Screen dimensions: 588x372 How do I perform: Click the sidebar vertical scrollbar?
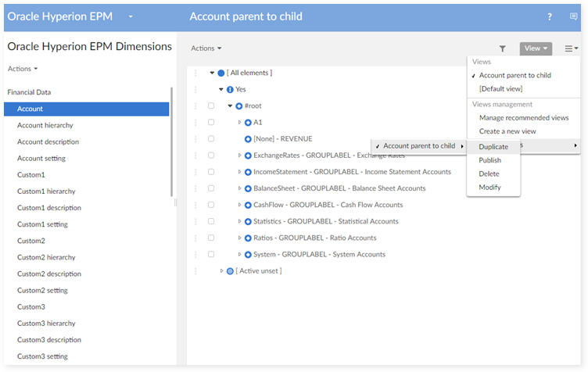171,141
